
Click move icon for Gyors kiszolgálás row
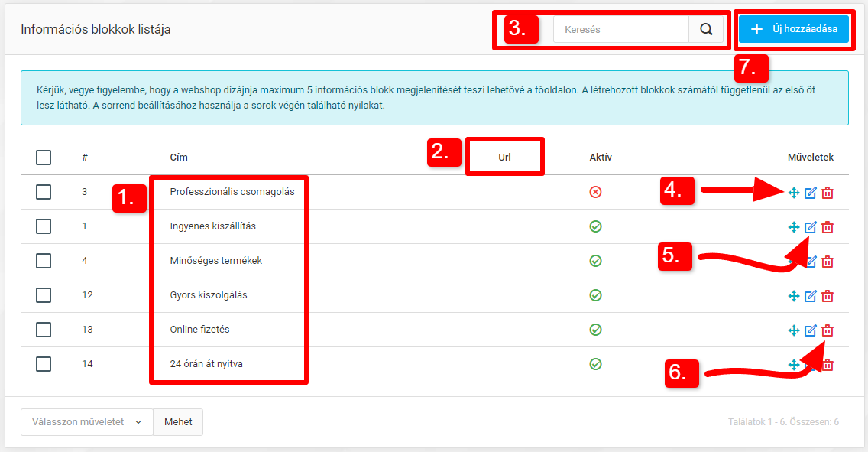[x=794, y=296]
